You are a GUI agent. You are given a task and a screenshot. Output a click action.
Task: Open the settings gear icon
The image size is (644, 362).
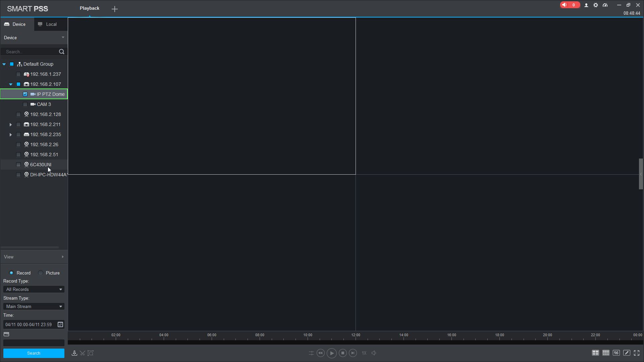(x=596, y=5)
